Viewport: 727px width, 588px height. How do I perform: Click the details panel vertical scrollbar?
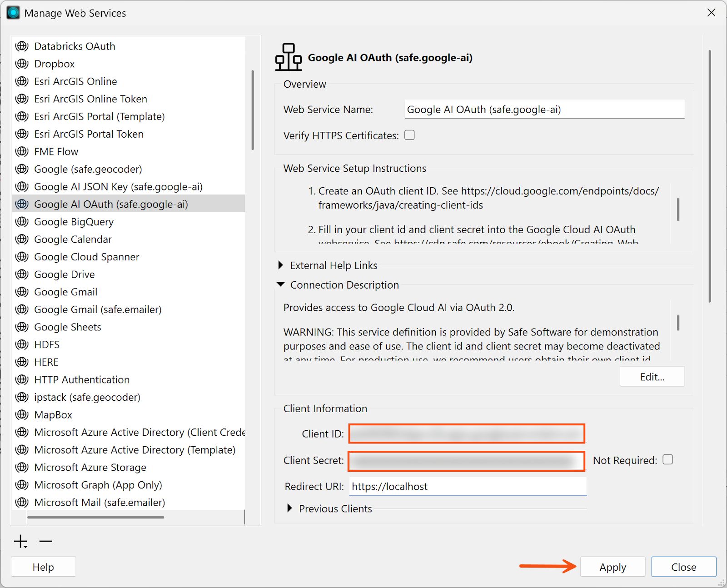[709, 176]
